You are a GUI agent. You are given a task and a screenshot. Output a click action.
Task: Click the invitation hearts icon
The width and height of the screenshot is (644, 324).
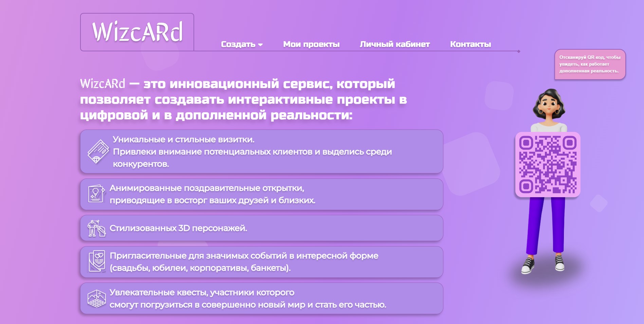pos(97,261)
